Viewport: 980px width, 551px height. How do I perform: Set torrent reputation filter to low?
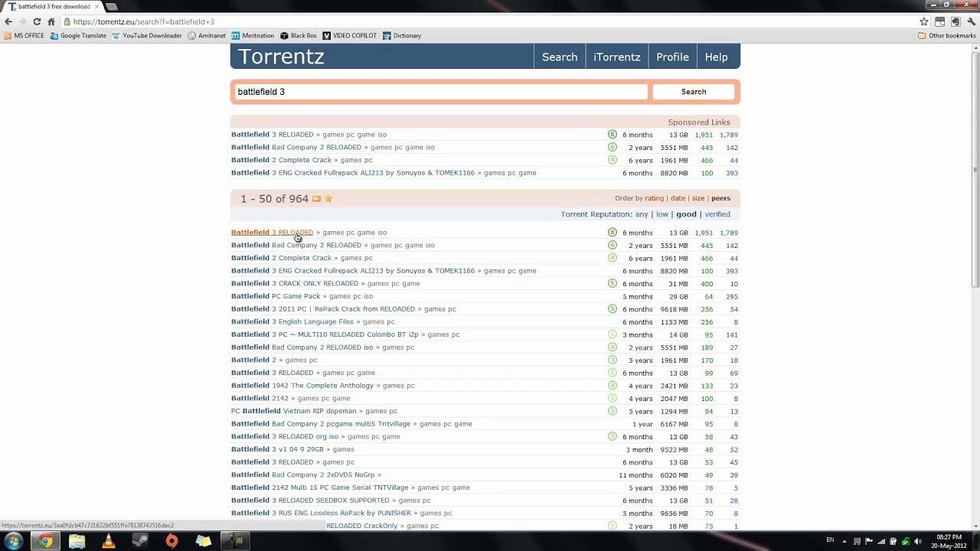point(662,214)
